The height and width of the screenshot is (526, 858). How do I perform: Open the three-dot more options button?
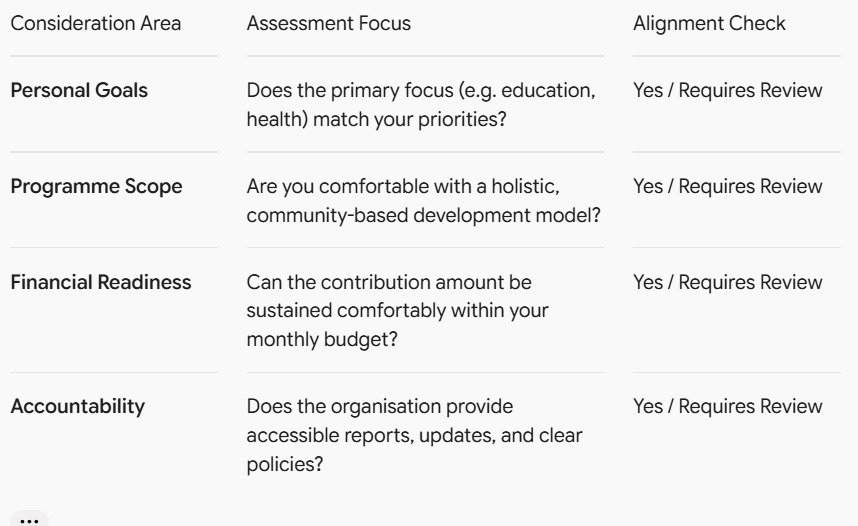tap(29, 520)
